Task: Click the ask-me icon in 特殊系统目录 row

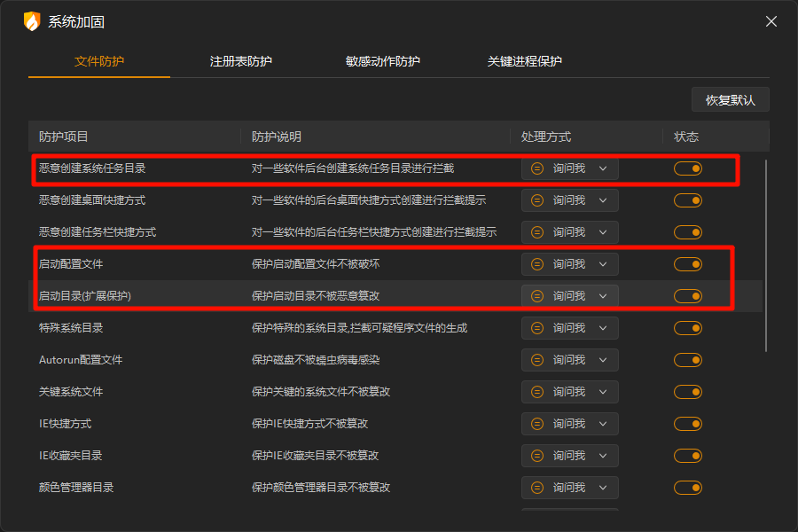Action: (537, 328)
